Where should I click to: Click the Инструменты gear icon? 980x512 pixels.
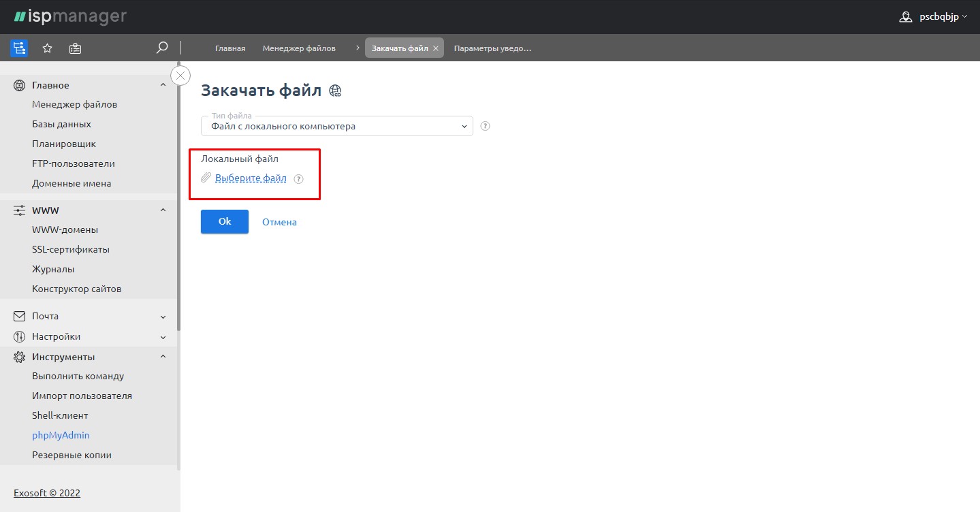pos(20,357)
